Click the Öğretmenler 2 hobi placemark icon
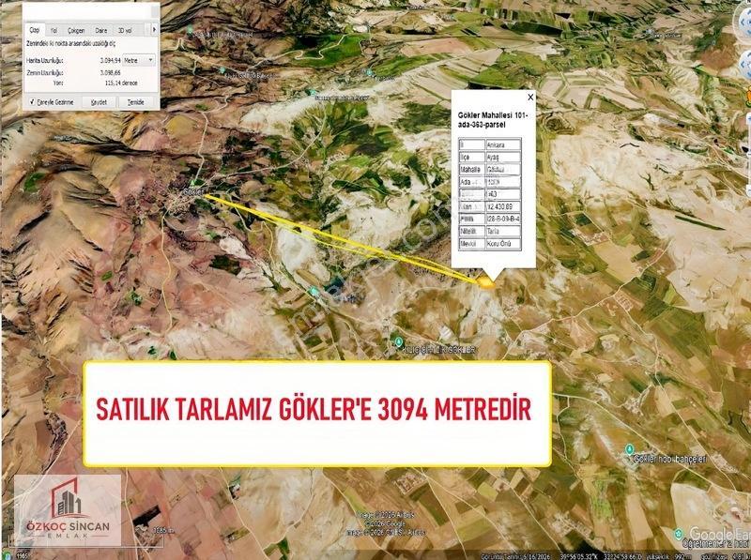Image resolution: width=751 pixels, height=560 pixels. pos(678,534)
